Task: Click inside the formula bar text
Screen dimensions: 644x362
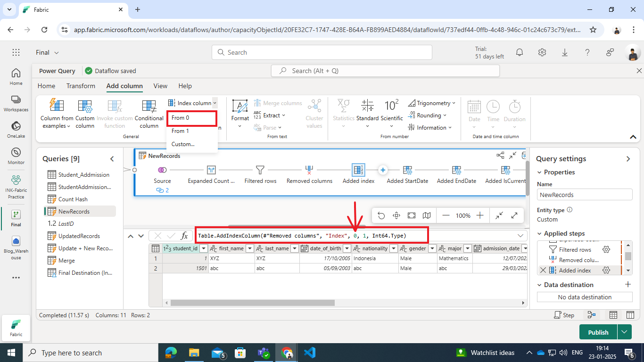Action: tap(302, 236)
